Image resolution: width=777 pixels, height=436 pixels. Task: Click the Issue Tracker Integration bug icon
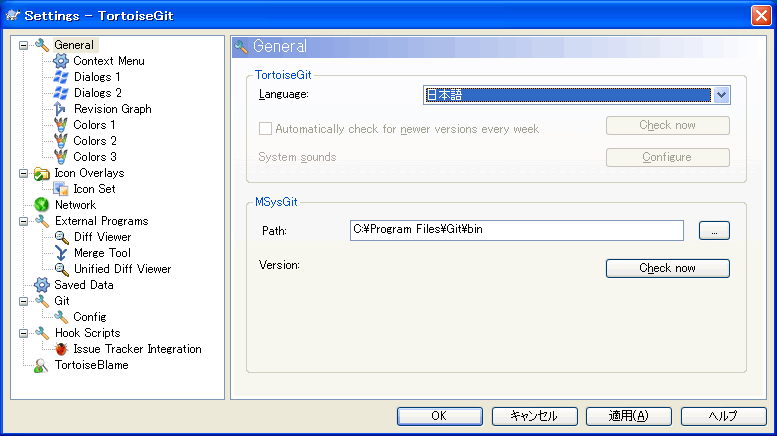60,349
